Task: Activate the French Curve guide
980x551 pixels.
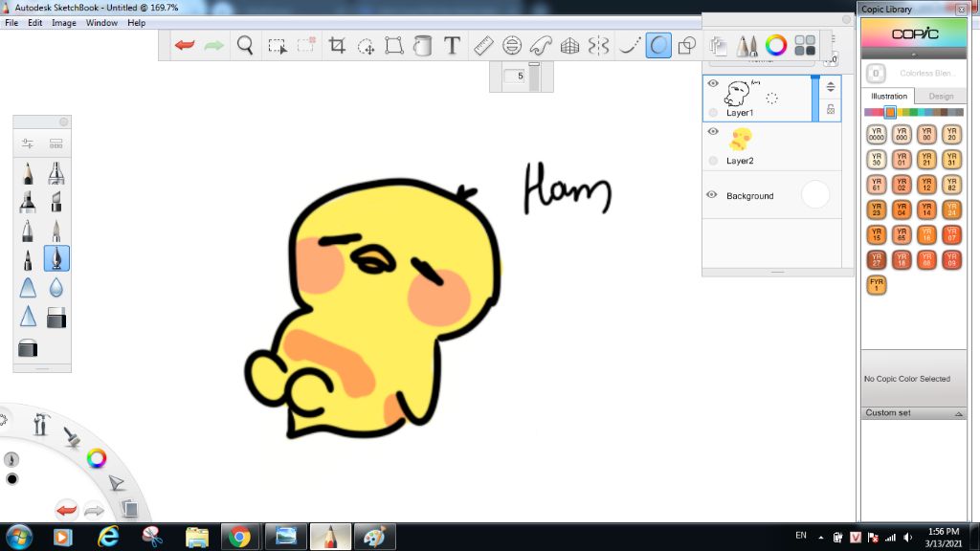Action: click(541, 45)
